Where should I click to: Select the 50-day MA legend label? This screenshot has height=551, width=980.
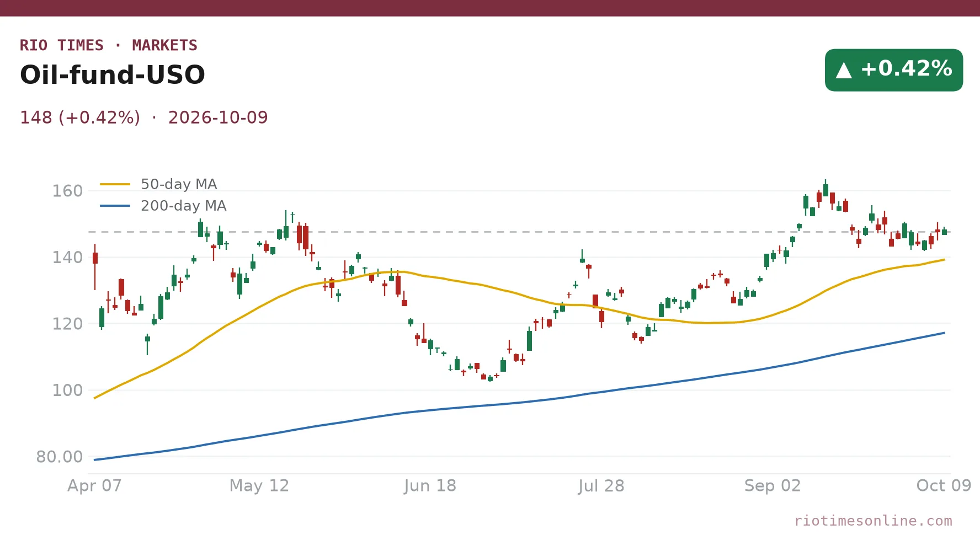[x=179, y=184]
